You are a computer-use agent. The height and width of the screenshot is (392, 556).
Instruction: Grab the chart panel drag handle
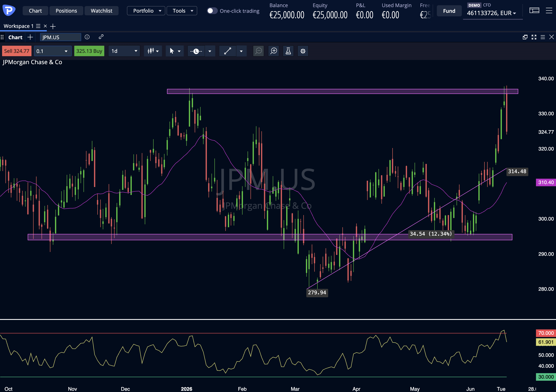(x=2, y=37)
